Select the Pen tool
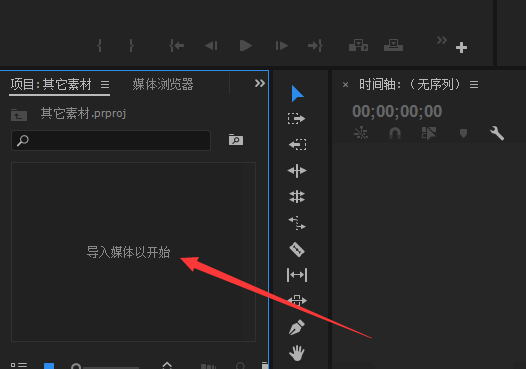The width and height of the screenshot is (526, 369). pos(297,327)
